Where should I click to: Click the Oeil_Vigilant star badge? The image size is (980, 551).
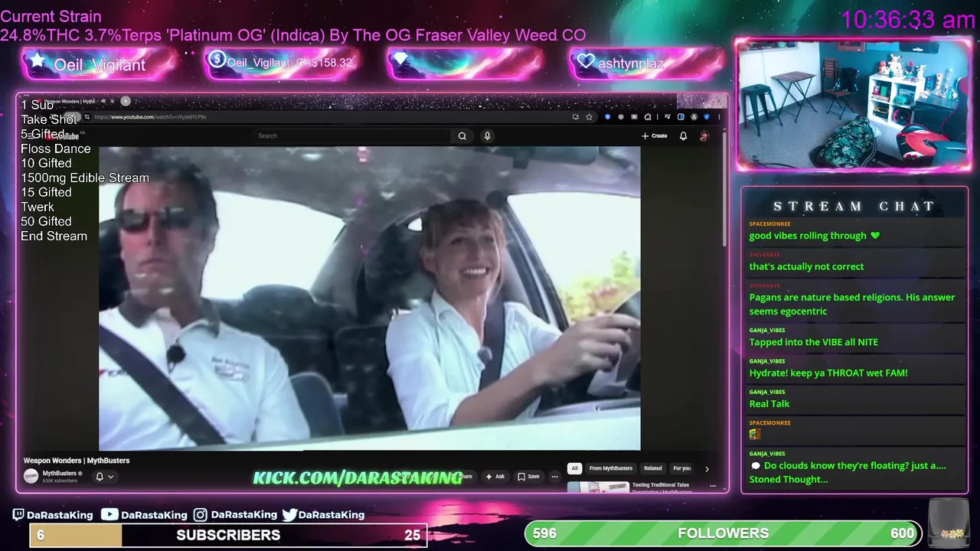(x=100, y=64)
